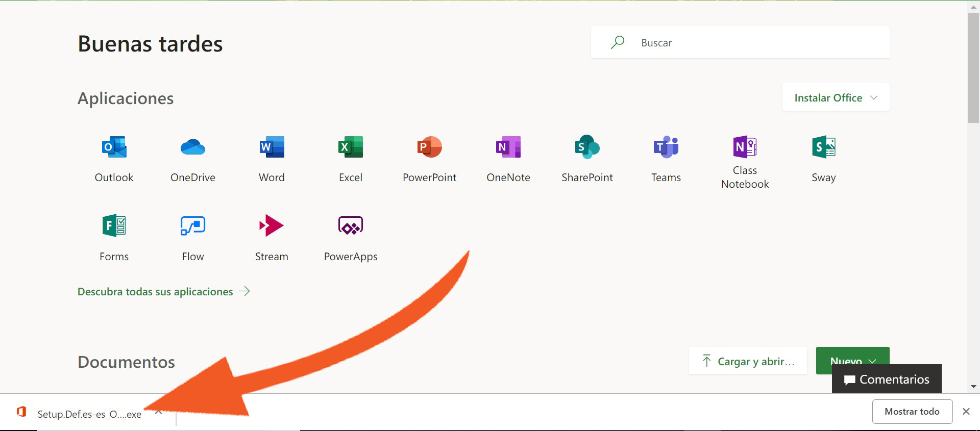Open the Forms app icon
This screenshot has height=431, width=980.
point(114,225)
